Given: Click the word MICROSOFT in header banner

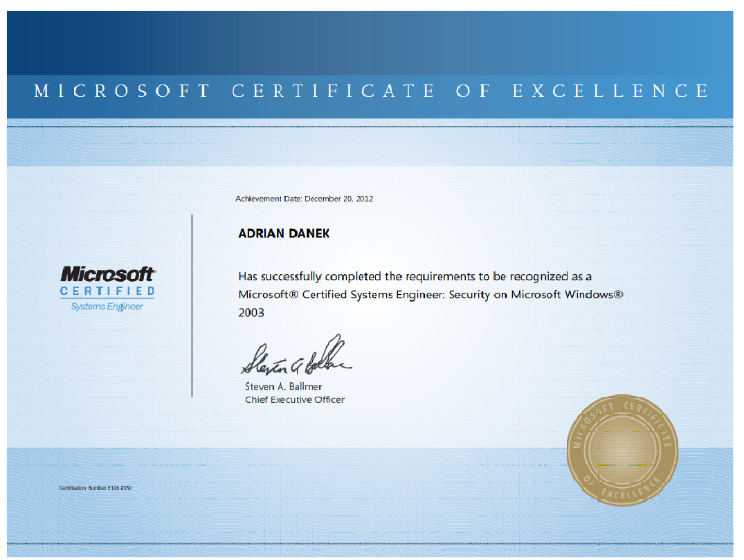Looking at the screenshot, I should point(122,91).
